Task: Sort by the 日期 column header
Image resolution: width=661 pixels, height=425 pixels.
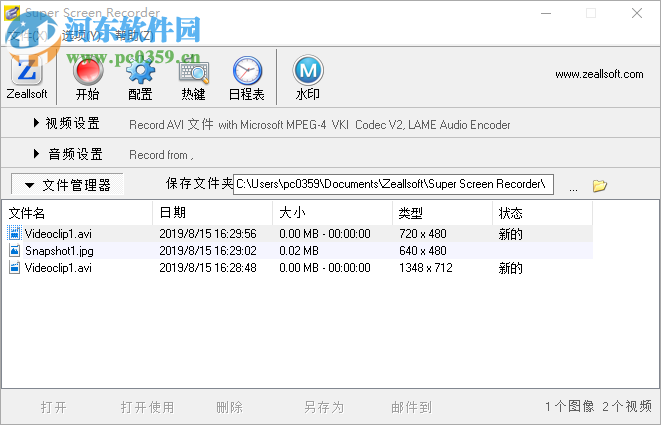Action: click(x=212, y=213)
